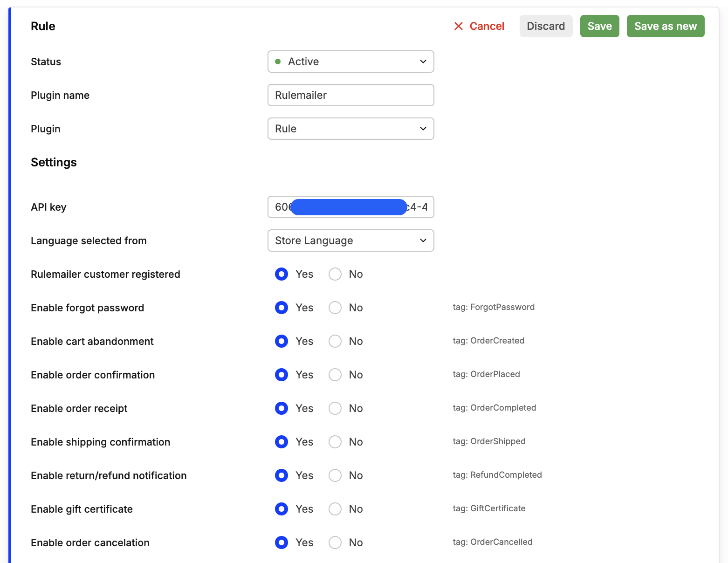Open the Store Language dropdown

click(350, 240)
